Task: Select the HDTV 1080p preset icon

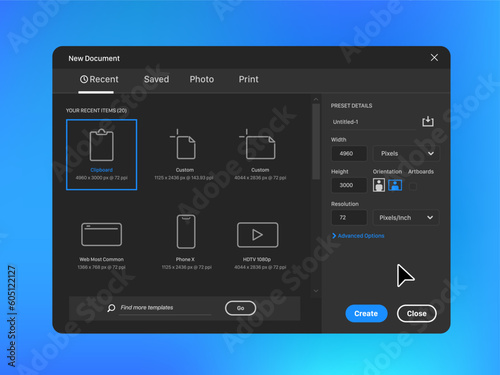Action: click(x=257, y=235)
